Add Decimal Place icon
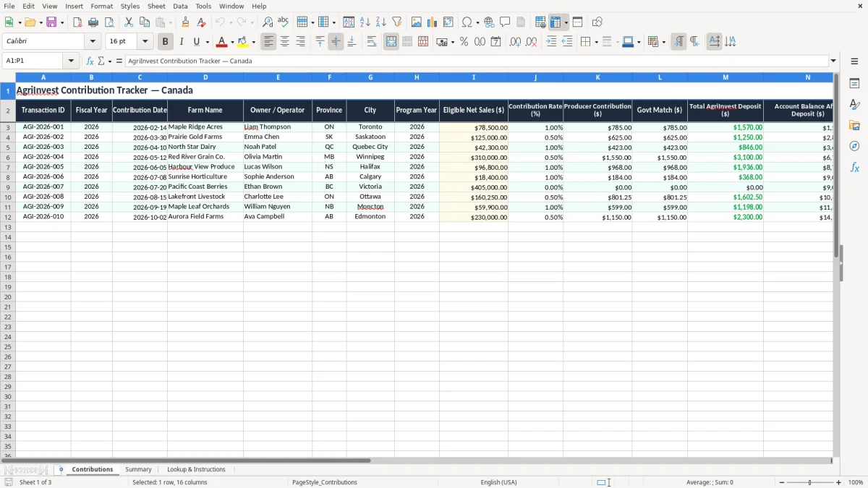Viewport: 868px width, 488px height. point(515,42)
